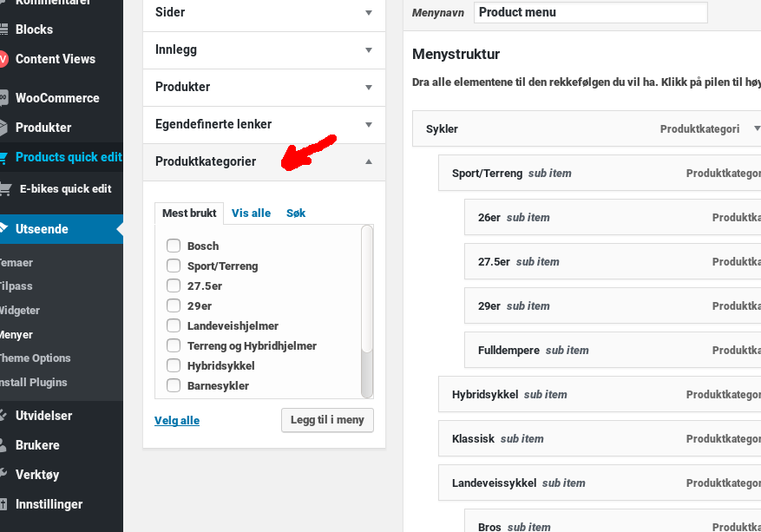The image size is (761, 532).
Task: Check the 29er category checkbox
Action: tap(174, 305)
